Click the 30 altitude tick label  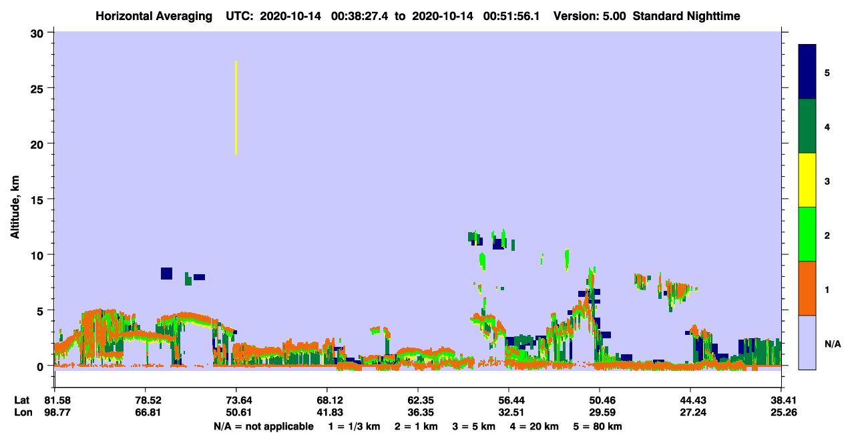click(x=39, y=33)
